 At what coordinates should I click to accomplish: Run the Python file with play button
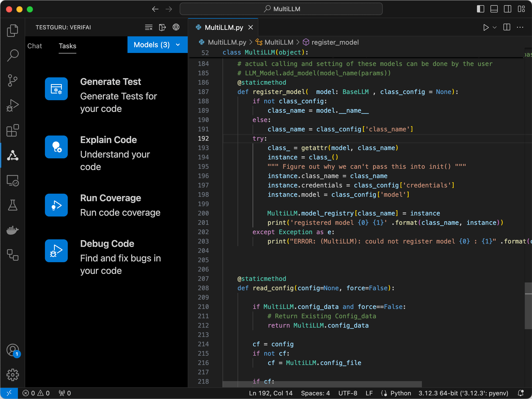click(486, 27)
